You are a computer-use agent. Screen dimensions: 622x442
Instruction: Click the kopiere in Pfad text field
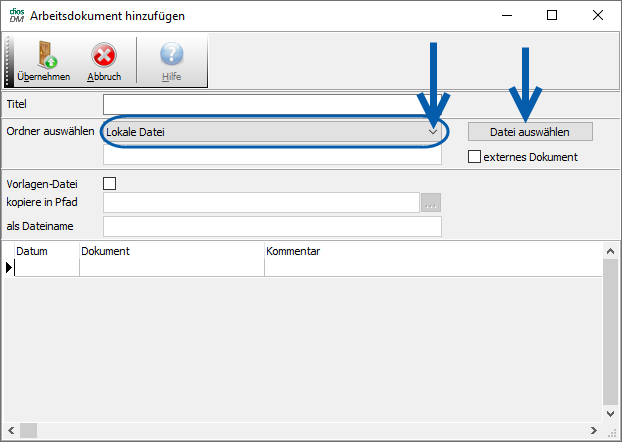point(260,203)
